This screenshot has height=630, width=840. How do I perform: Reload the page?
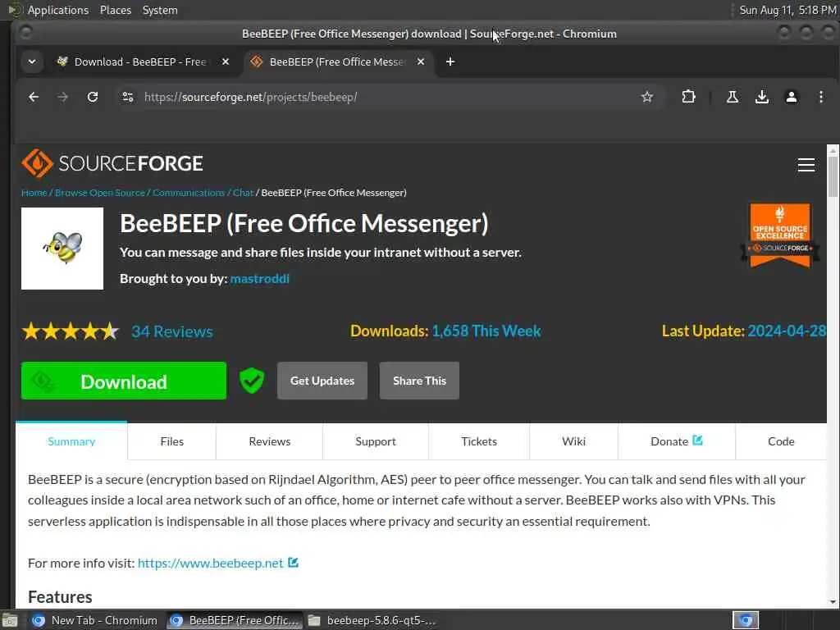click(93, 97)
